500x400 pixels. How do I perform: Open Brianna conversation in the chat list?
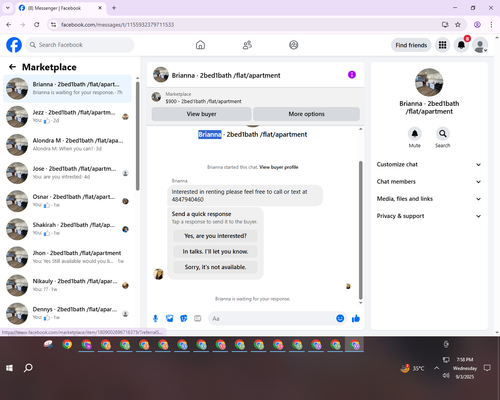coord(67,88)
